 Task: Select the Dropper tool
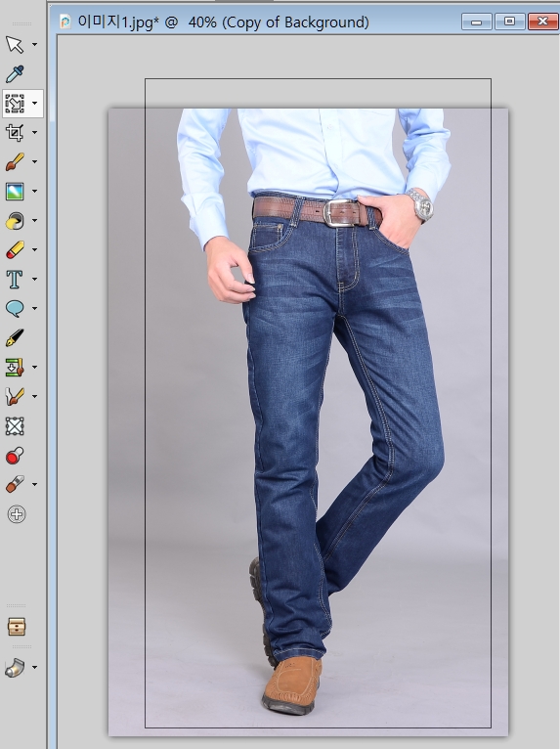point(15,74)
